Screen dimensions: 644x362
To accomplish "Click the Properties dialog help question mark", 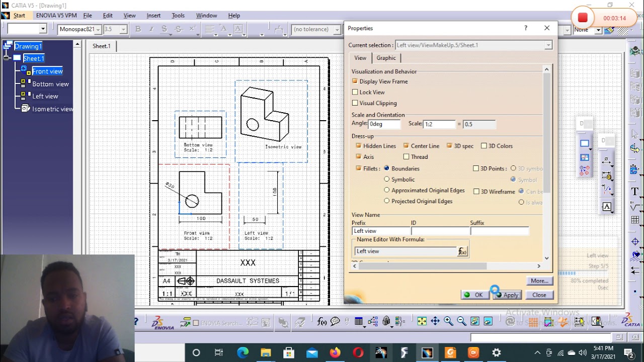I will [x=526, y=28].
